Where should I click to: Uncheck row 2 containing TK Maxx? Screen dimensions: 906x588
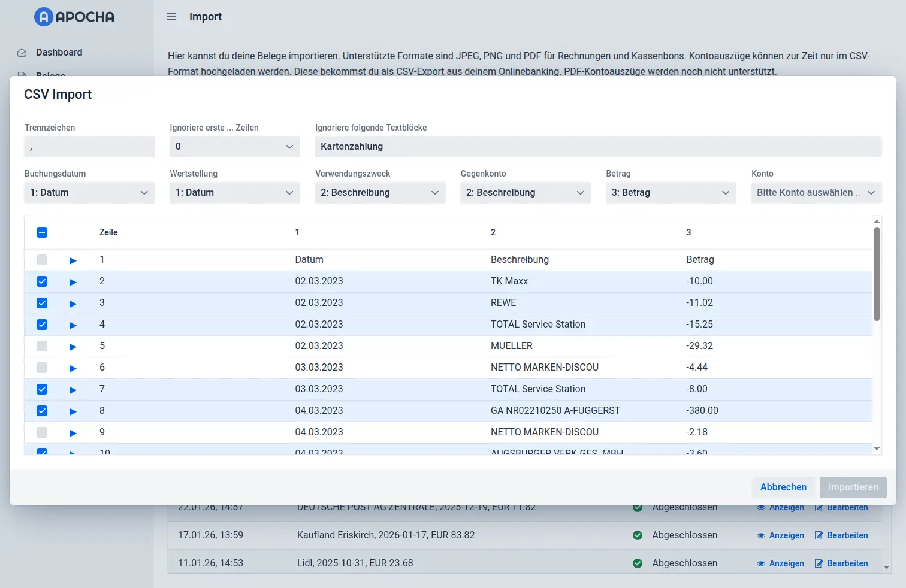point(41,281)
